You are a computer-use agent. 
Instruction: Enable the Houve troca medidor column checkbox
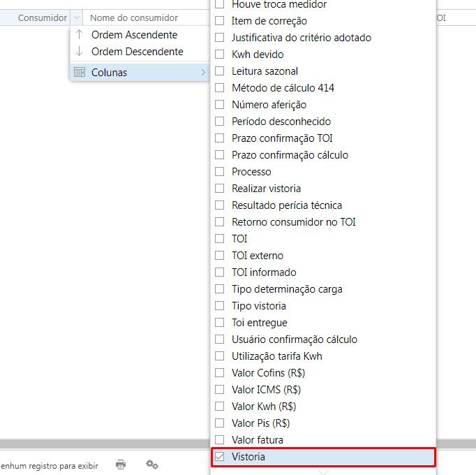(x=219, y=4)
